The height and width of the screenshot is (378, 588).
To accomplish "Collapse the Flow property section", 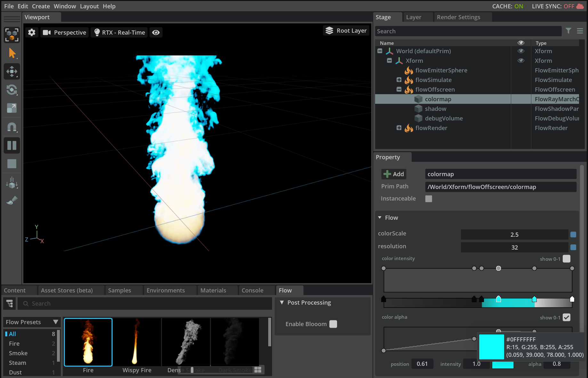I will (x=380, y=218).
